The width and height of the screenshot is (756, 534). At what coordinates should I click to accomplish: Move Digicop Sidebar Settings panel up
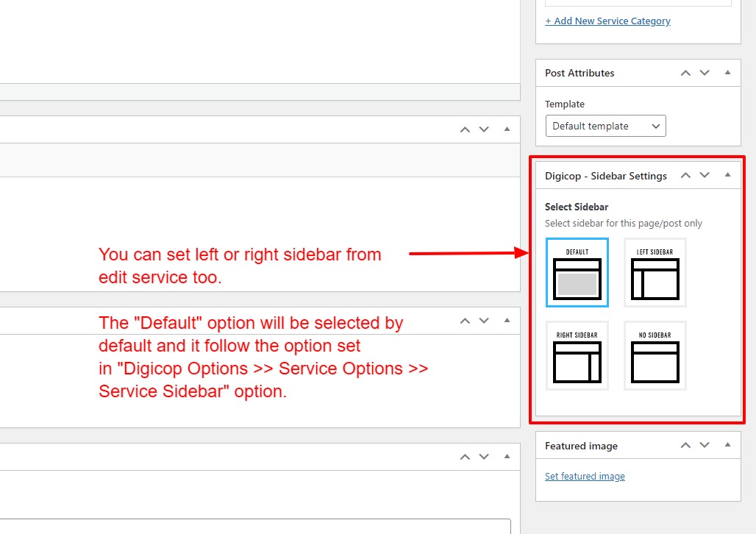click(x=685, y=176)
